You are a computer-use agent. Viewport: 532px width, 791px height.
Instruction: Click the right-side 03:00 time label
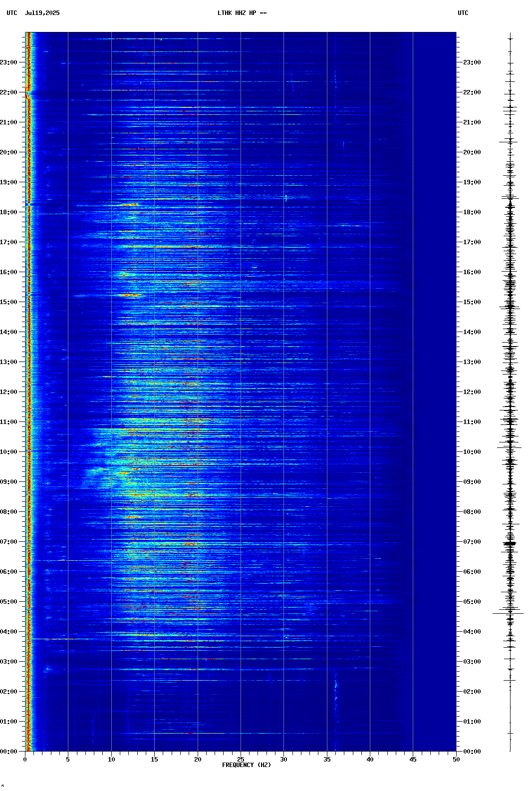point(472,662)
